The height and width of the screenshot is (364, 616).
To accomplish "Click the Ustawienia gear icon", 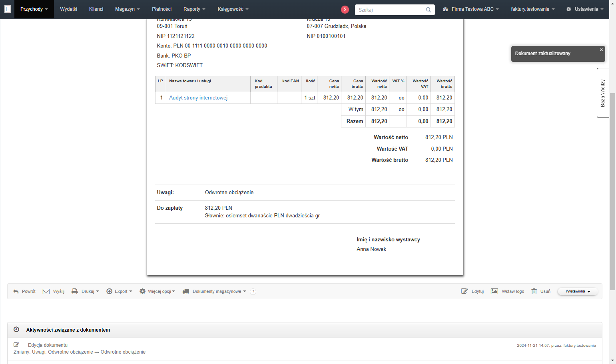I will (569, 9).
